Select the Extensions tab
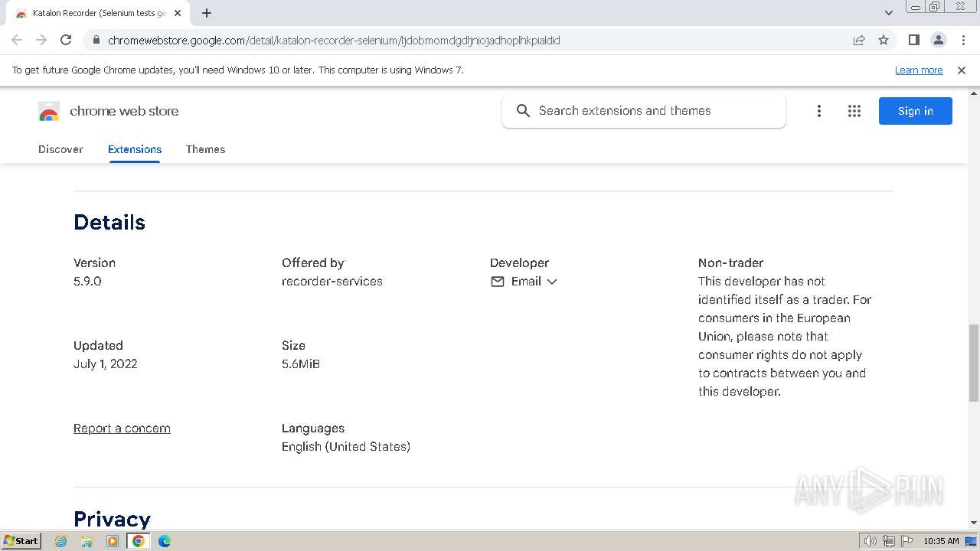This screenshot has width=980, height=551. (x=135, y=149)
